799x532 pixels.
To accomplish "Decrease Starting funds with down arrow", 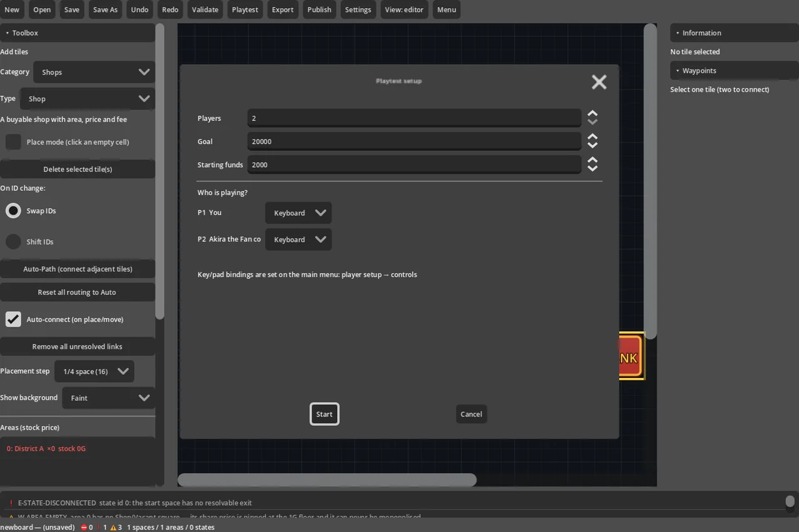I will tap(592, 168).
